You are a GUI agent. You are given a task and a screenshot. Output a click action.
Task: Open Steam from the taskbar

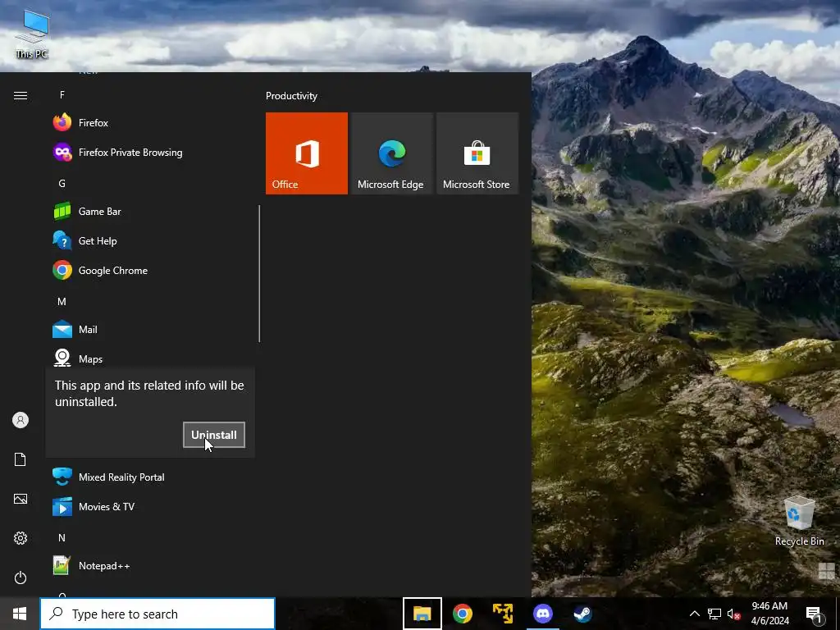click(x=583, y=614)
